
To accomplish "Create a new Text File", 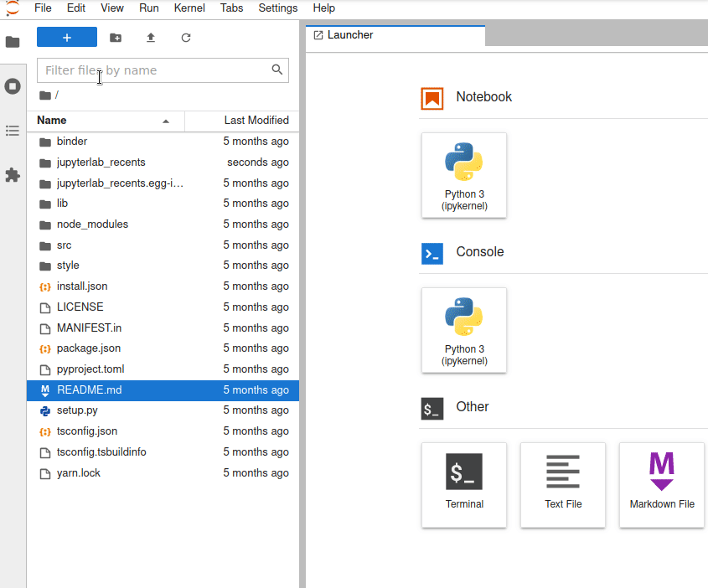I will [563, 485].
